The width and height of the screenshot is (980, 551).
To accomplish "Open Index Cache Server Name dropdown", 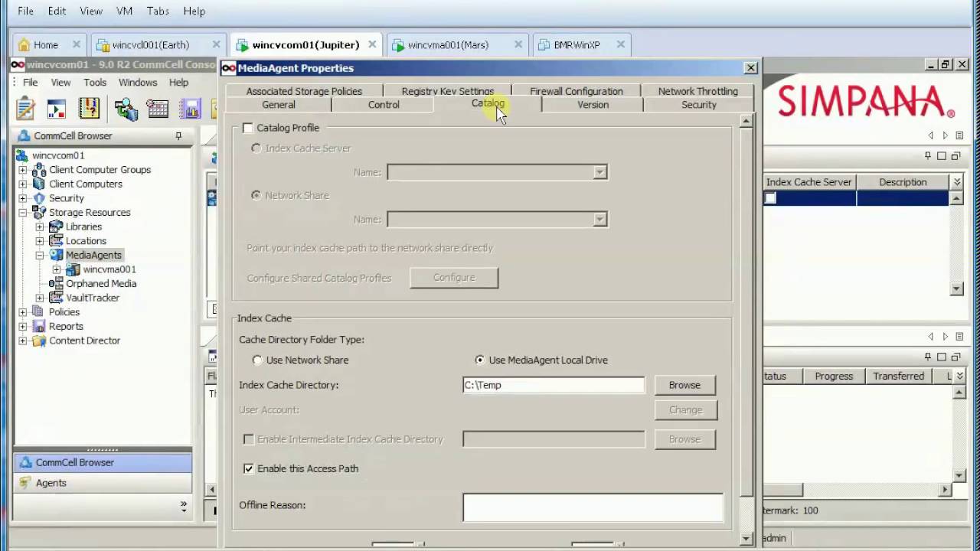I will (x=600, y=173).
